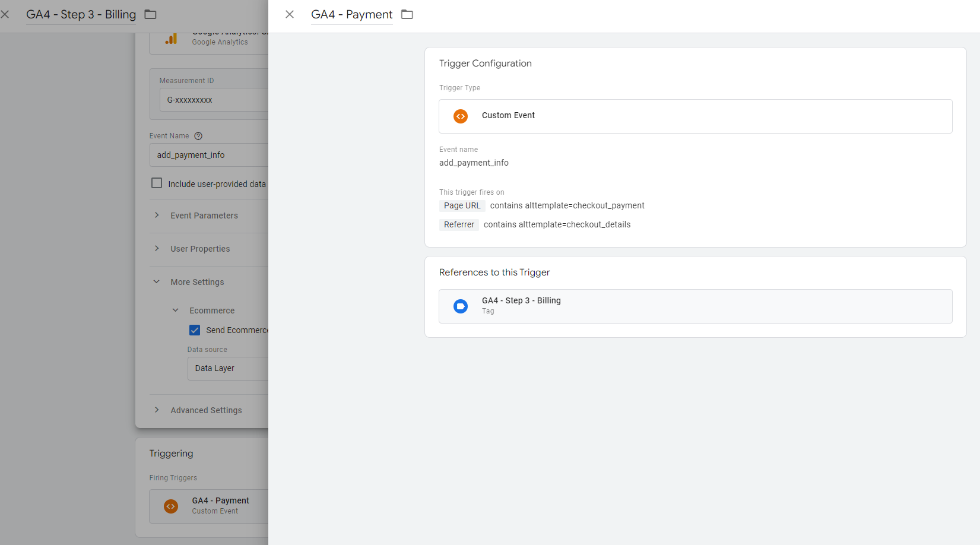The height and width of the screenshot is (545, 980).
Task: Click References to this Trigger heading
Action: (494, 272)
